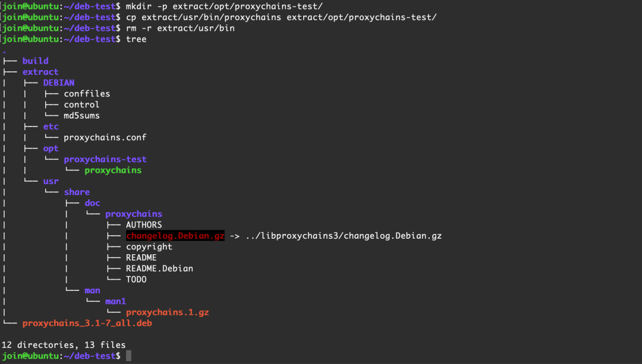This screenshot has height=364, width=642.
Task: Click the 'rm -r extract/usr/bin' command
Action: pos(180,29)
